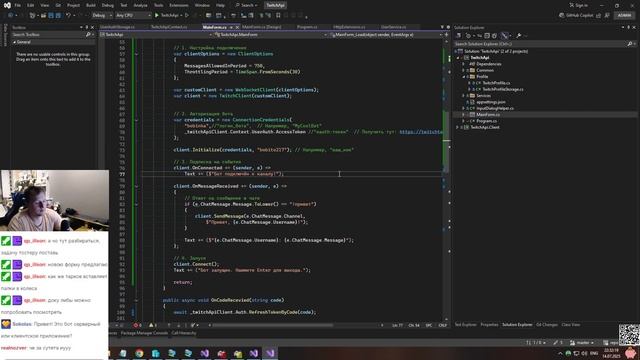Screen dimensions: 640x360
Task: Collapse the Profile folder
Action: click(x=463, y=77)
